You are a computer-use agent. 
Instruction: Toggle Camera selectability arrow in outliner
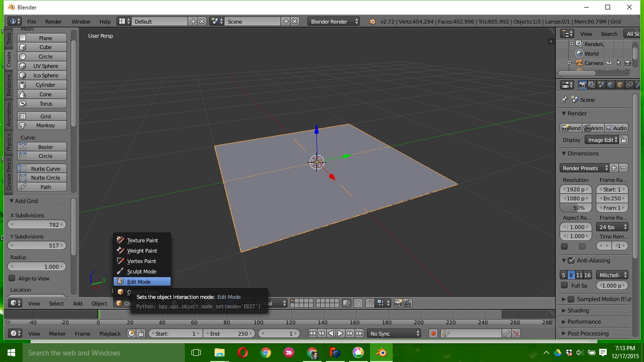pyautogui.click(x=619, y=63)
